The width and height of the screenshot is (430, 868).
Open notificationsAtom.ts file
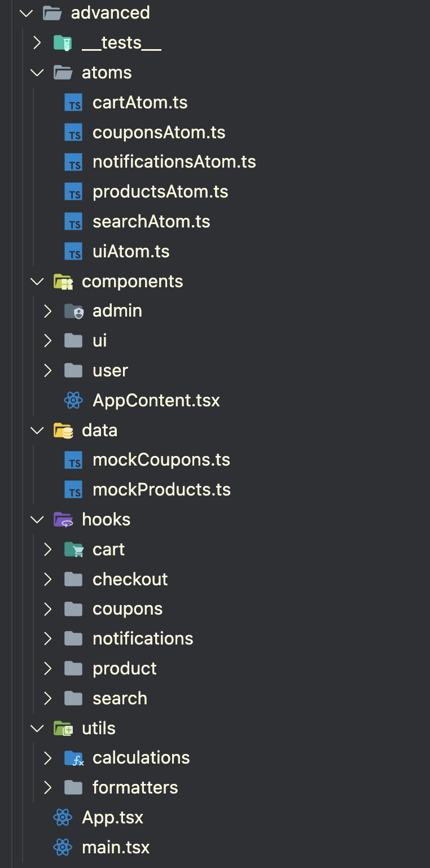point(174,162)
